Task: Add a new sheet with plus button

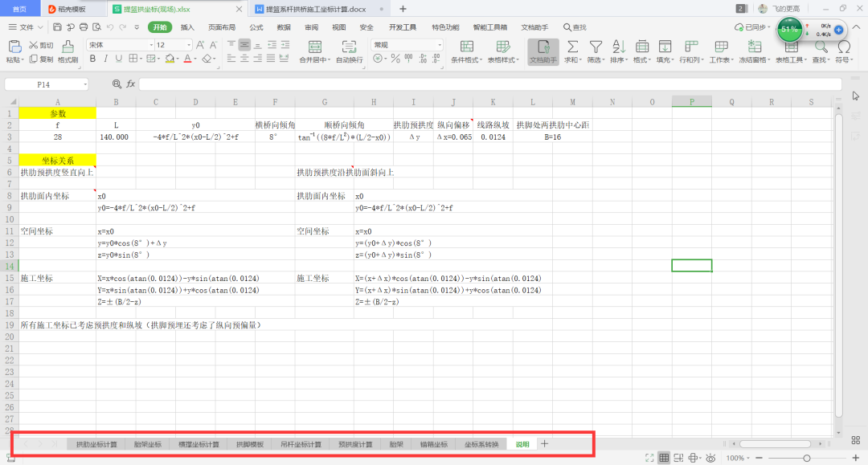Action: coord(545,443)
